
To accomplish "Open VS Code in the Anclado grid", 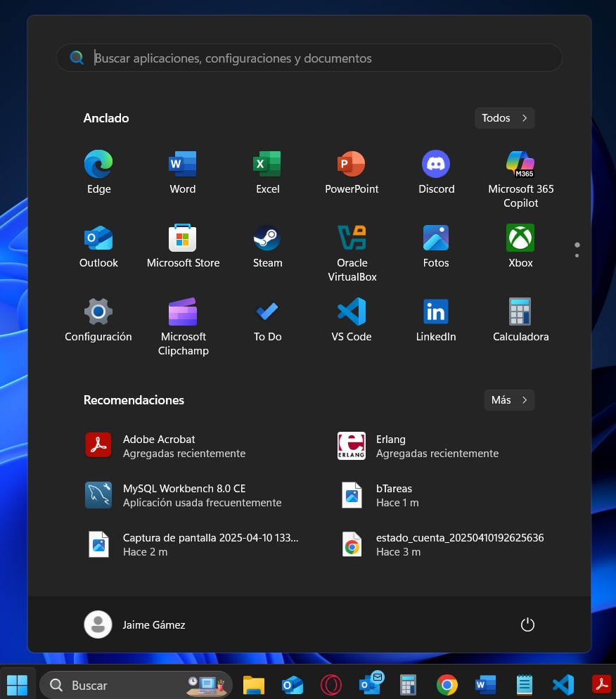I will [x=352, y=320].
